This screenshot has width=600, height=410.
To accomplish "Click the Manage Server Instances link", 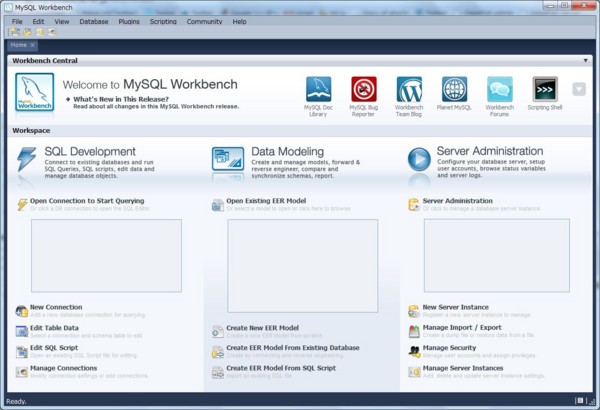I will pyautogui.click(x=463, y=368).
